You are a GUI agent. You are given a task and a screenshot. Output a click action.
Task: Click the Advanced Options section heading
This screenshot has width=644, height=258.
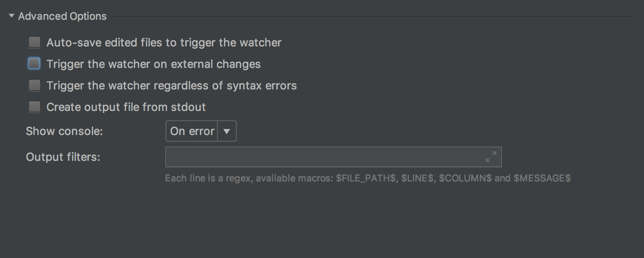(x=62, y=16)
